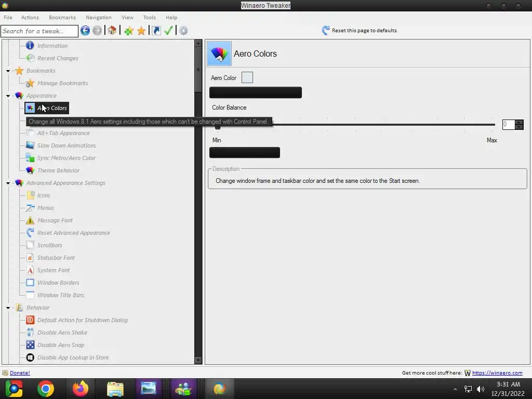
Task: Open settings with the gear icon
Action: point(183,31)
